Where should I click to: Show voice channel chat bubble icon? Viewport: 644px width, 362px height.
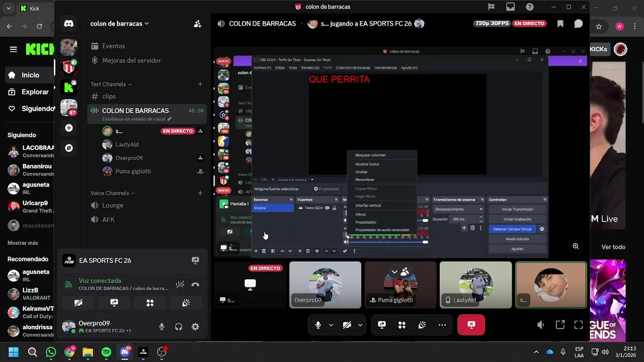[x=579, y=24]
